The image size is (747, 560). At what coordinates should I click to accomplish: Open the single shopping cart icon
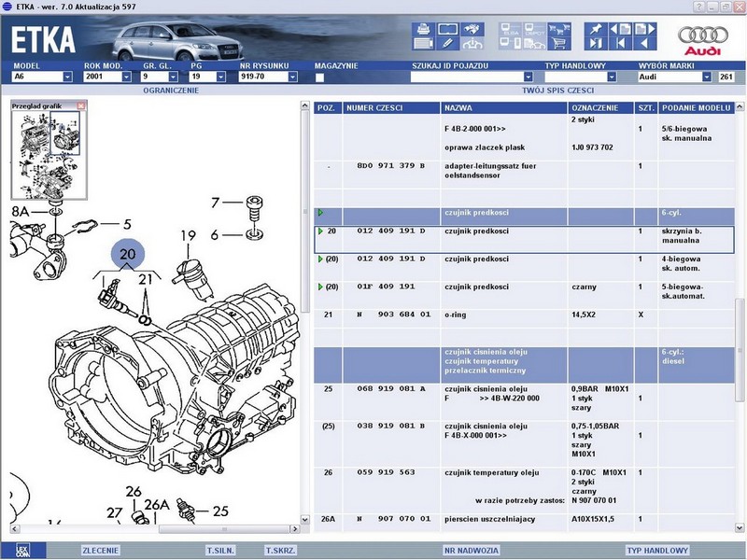click(559, 44)
